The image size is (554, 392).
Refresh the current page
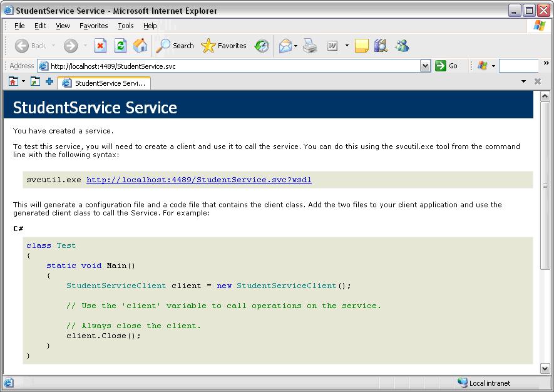tap(120, 46)
